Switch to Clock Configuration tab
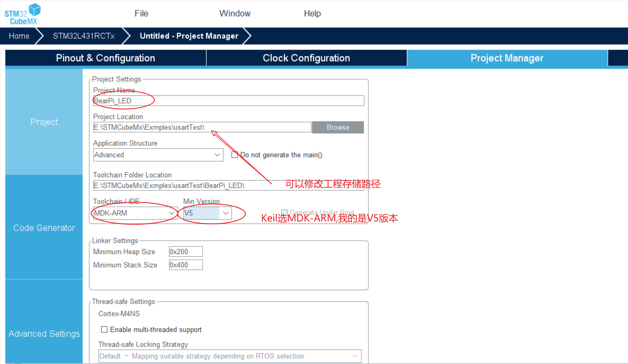 coord(306,58)
